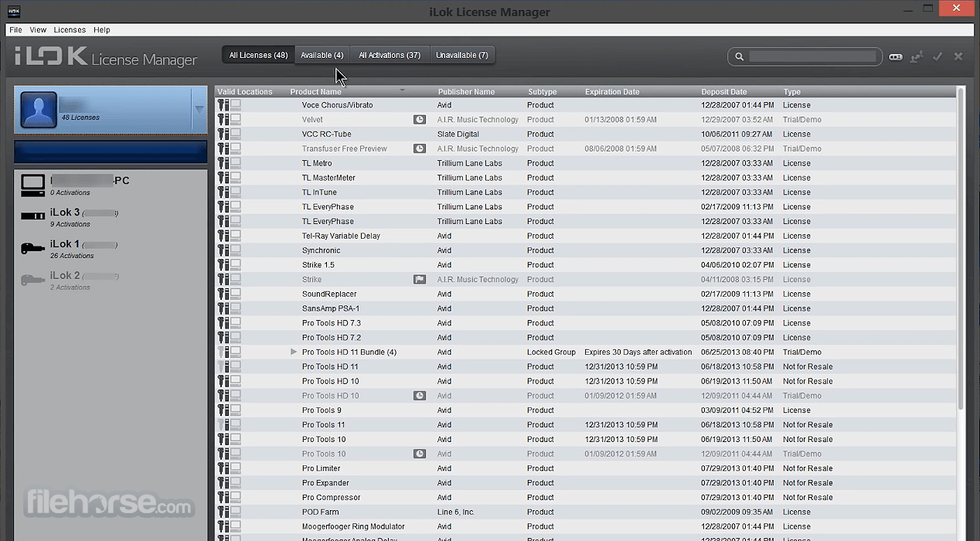
Task: Click inside the search input field
Action: (812, 56)
